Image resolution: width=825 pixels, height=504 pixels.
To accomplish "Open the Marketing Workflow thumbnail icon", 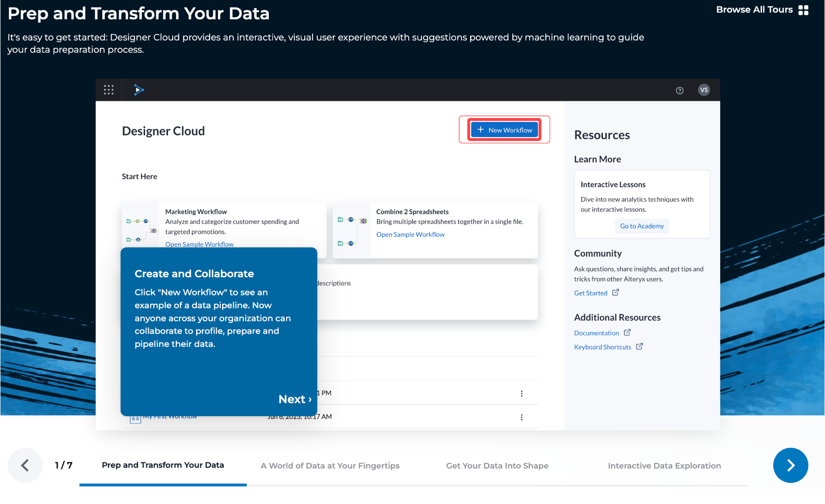I will 140,229.
